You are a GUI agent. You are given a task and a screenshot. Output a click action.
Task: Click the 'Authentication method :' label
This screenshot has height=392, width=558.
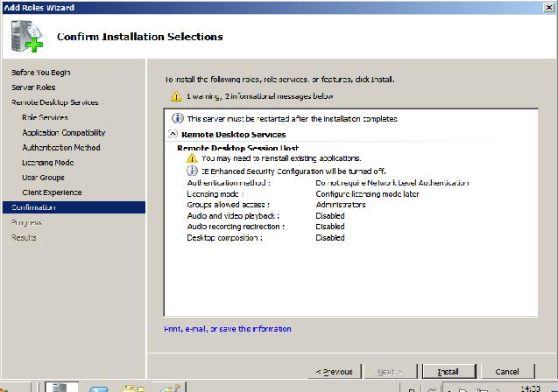[x=229, y=183]
